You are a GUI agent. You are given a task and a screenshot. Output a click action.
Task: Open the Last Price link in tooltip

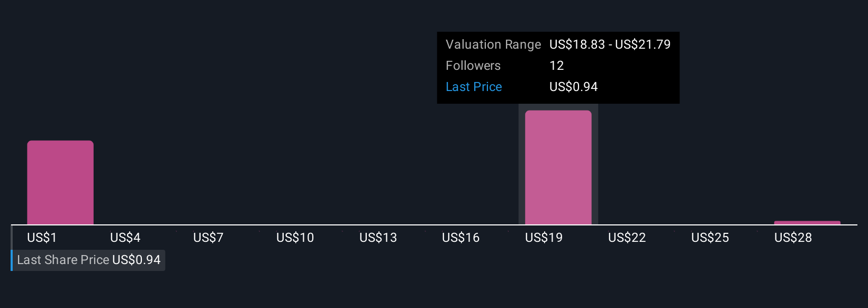tap(474, 87)
